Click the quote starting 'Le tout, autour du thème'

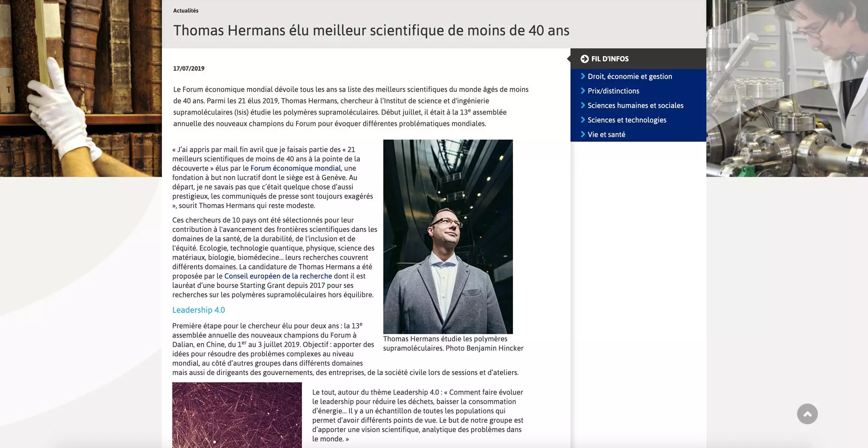tap(418, 415)
